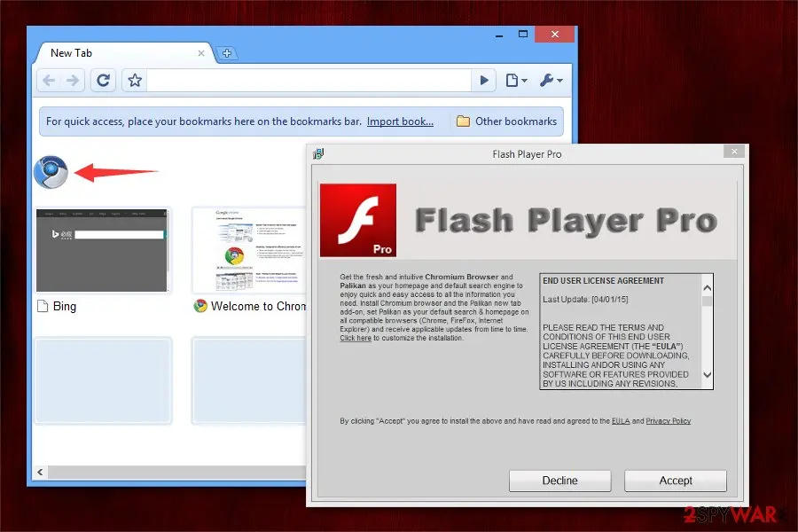Open the Other bookmarks folder
The image size is (798, 532).
coord(506,121)
